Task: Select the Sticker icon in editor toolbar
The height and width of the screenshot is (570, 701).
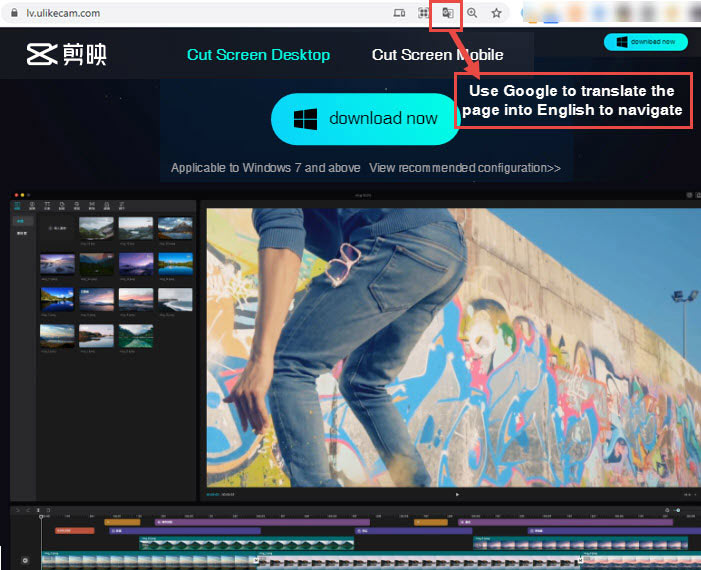Action: point(62,206)
